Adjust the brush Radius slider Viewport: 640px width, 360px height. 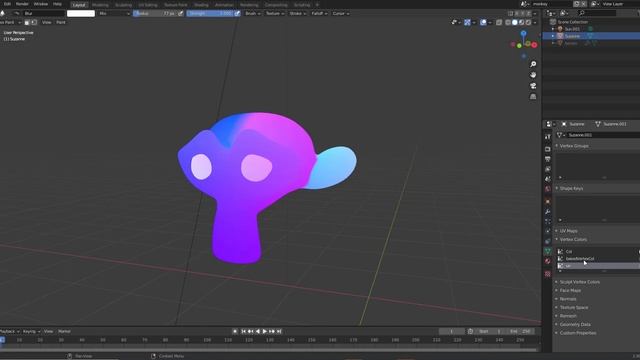pos(155,13)
